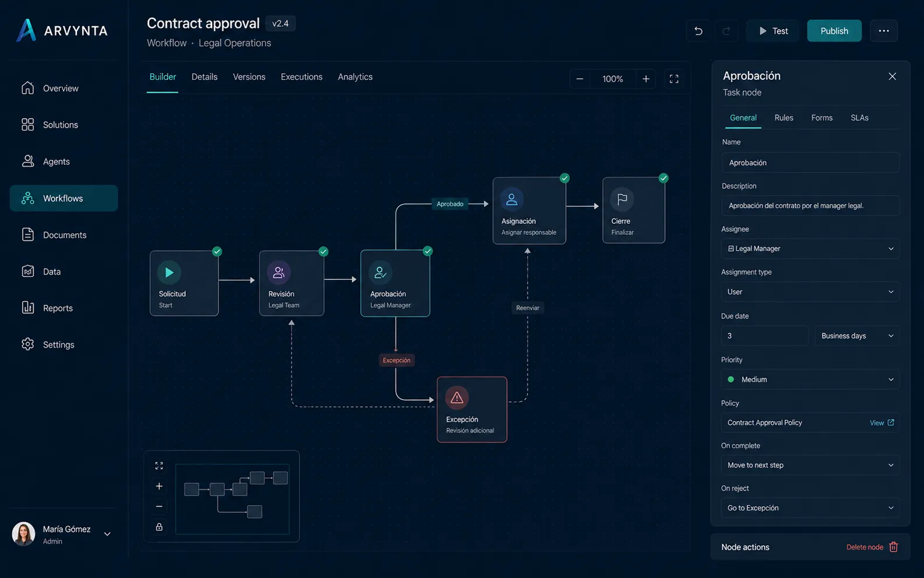Click the warning icon on Excepción node

(x=457, y=398)
